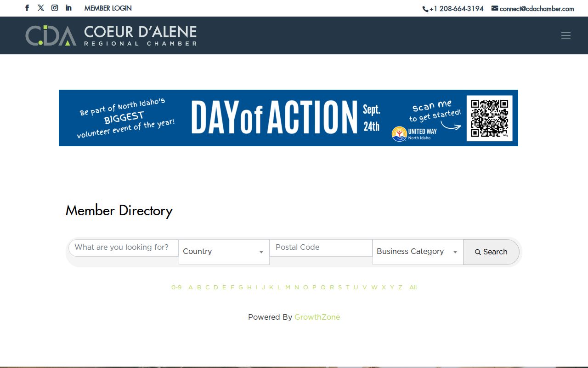Open the Instagram social icon
The height and width of the screenshot is (368, 588).
pos(55,8)
